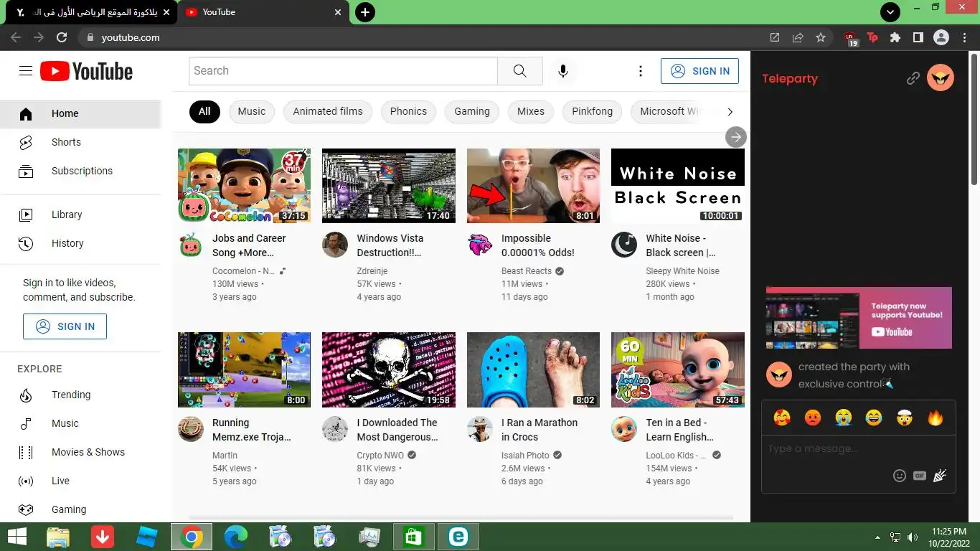
Task: Open the Teleparty Tp extension icon
Action: pyautogui.click(x=872, y=37)
